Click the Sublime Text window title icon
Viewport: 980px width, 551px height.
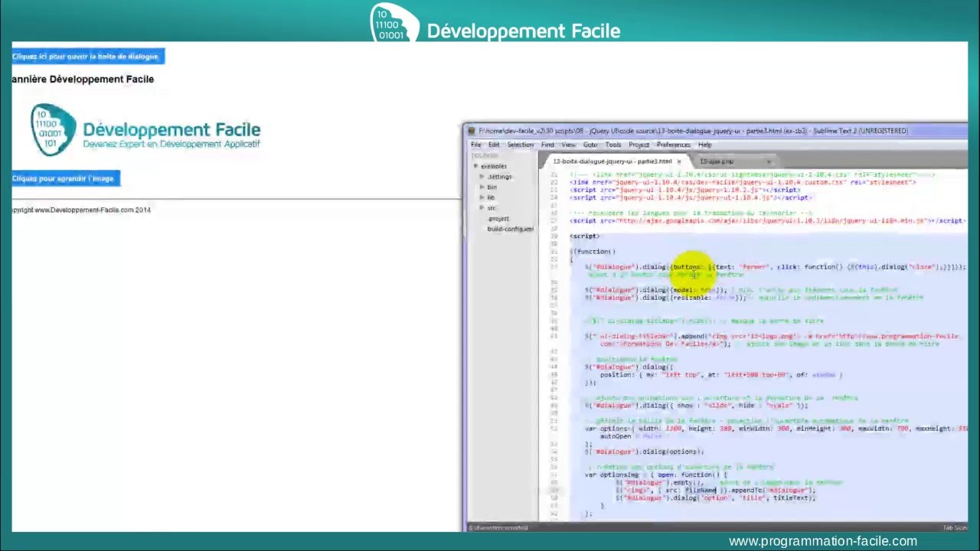[472, 131]
